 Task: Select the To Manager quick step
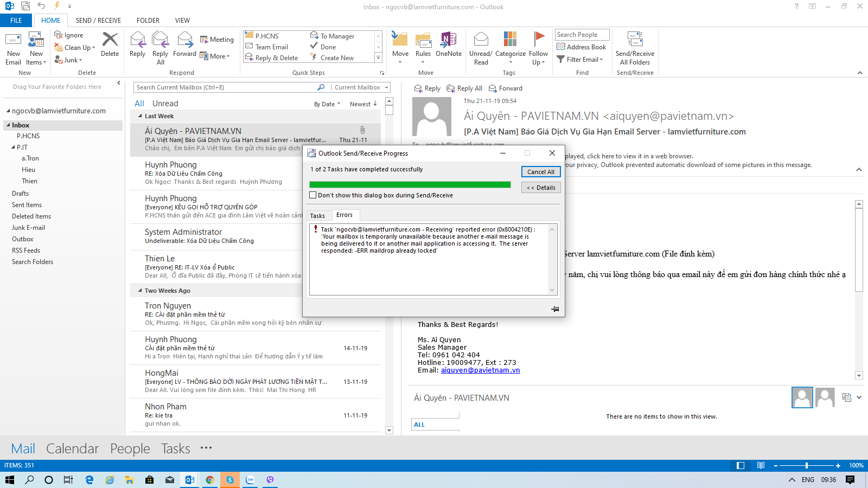[332, 36]
